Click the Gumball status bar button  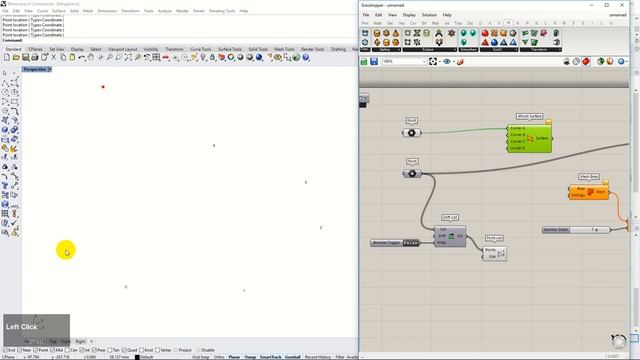pos(293,357)
